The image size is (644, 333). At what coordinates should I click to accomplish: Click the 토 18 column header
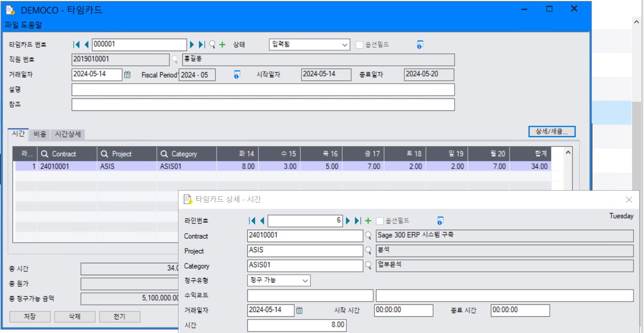point(406,154)
